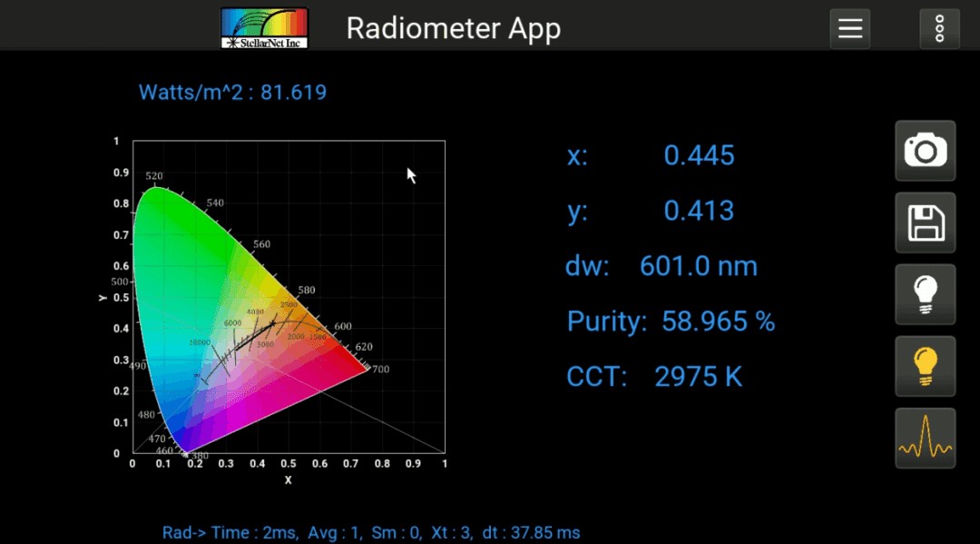Click the Radiometer App title bar
The image size is (980, 544).
click(454, 28)
